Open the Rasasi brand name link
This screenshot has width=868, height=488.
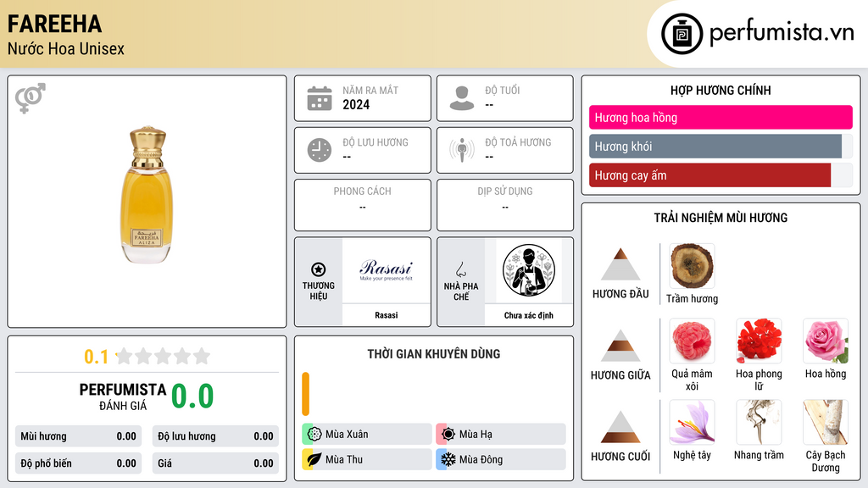tap(386, 315)
